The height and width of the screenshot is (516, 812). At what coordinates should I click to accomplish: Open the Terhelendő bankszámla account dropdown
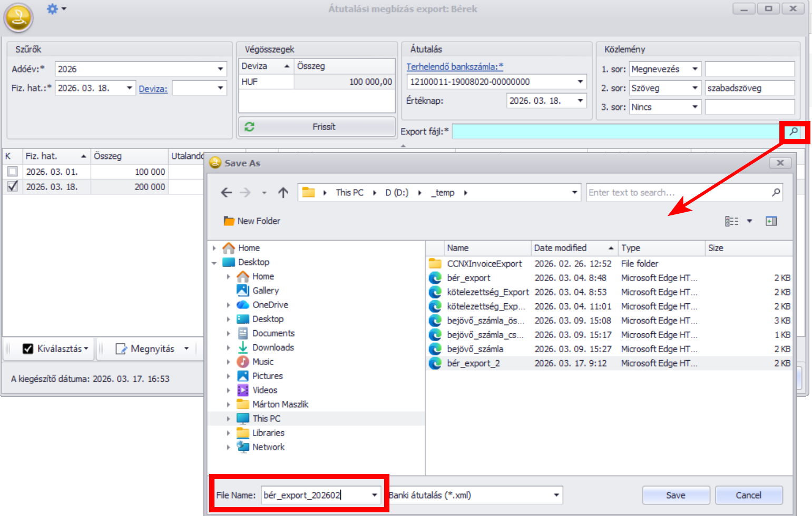(x=580, y=82)
